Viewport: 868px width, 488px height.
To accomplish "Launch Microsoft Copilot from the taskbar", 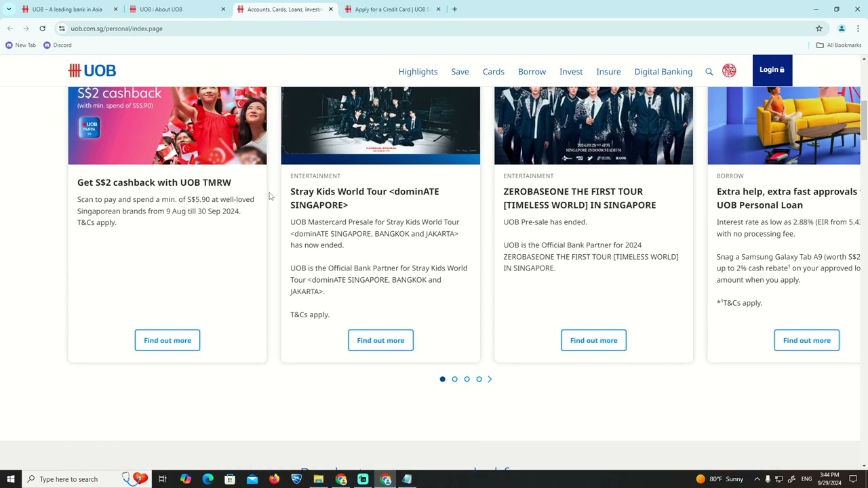I will (x=185, y=479).
